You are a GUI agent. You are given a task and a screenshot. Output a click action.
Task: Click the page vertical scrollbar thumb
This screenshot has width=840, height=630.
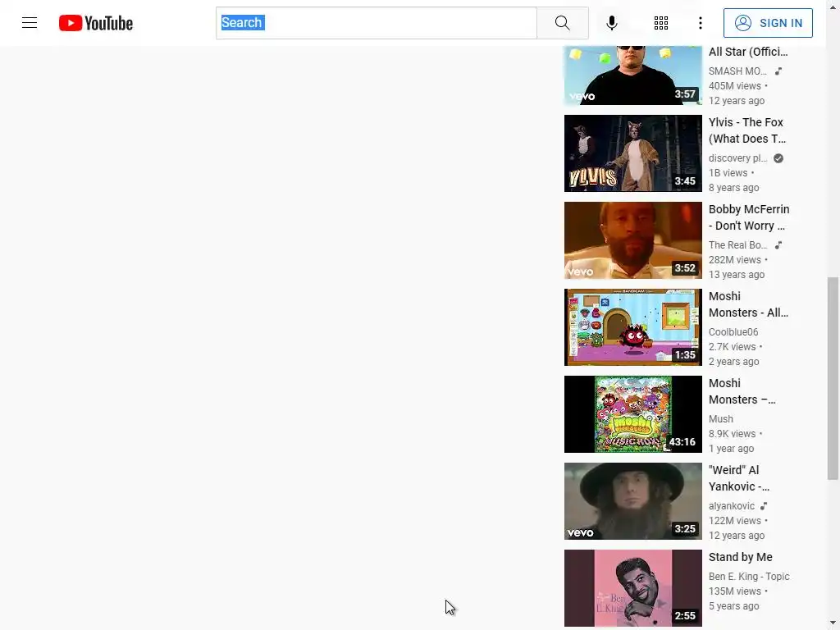pyautogui.click(x=833, y=378)
